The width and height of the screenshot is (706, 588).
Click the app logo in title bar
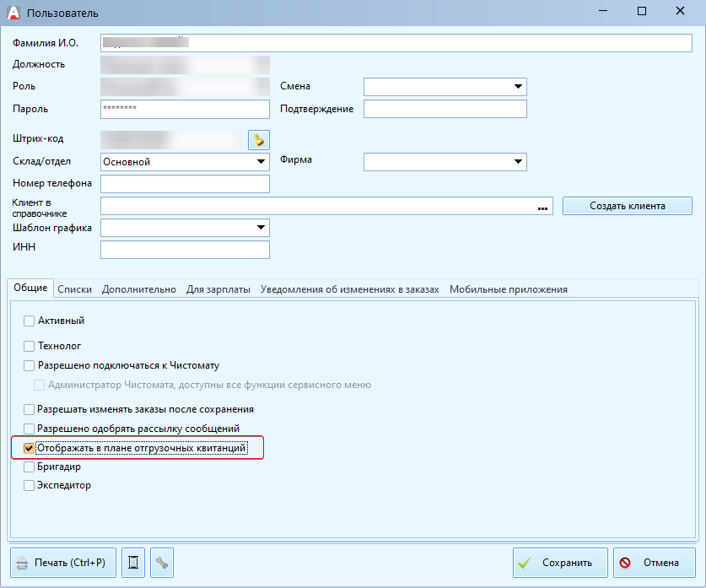click(13, 13)
